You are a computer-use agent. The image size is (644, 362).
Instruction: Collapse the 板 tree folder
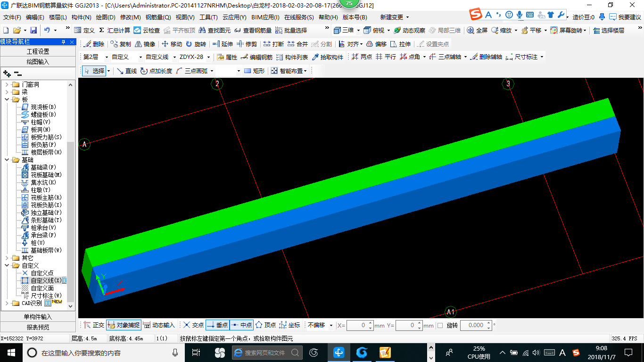[x=7, y=99]
